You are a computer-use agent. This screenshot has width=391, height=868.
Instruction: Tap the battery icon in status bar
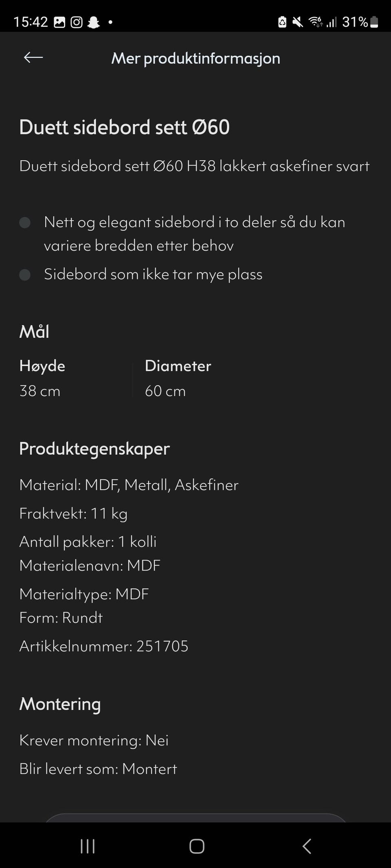(x=374, y=22)
